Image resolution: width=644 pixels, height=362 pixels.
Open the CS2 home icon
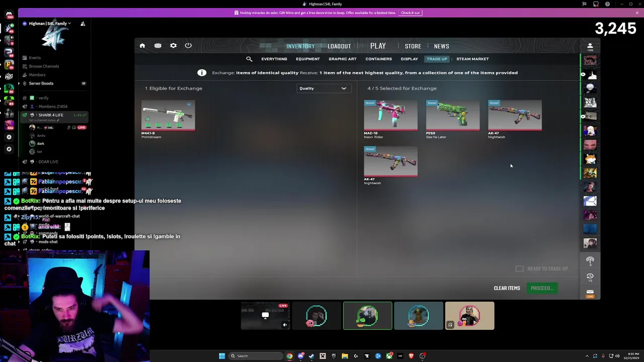click(142, 46)
